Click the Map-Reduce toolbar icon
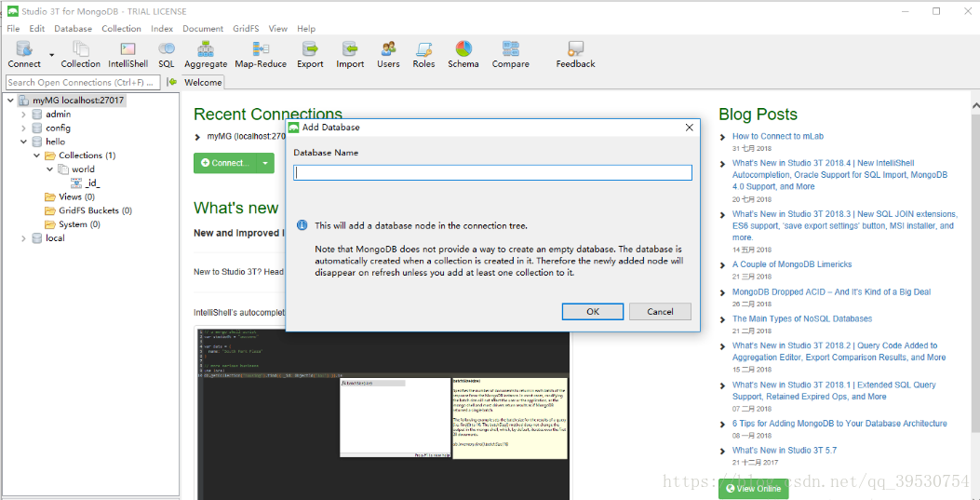Viewport: 980px width, 500px height. [261, 54]
